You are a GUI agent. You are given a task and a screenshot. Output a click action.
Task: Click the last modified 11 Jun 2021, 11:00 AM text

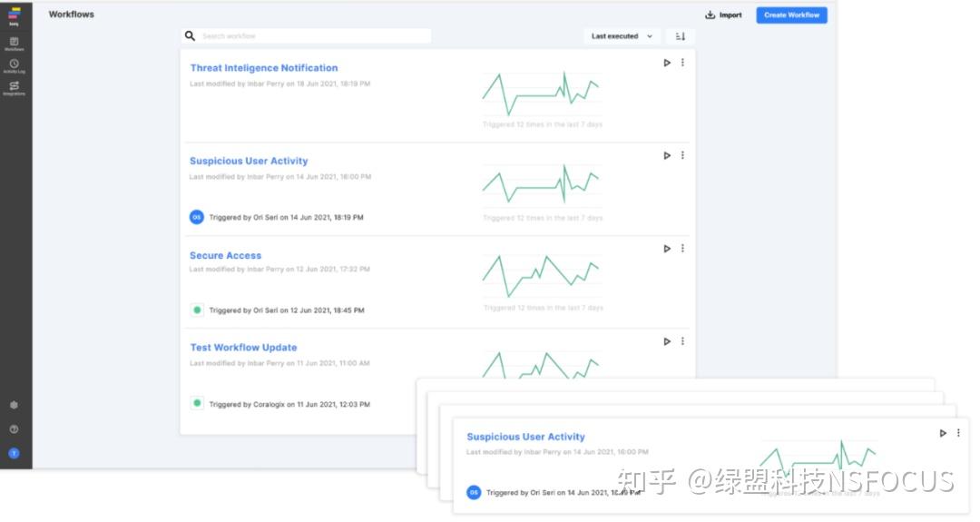point(279,363)
